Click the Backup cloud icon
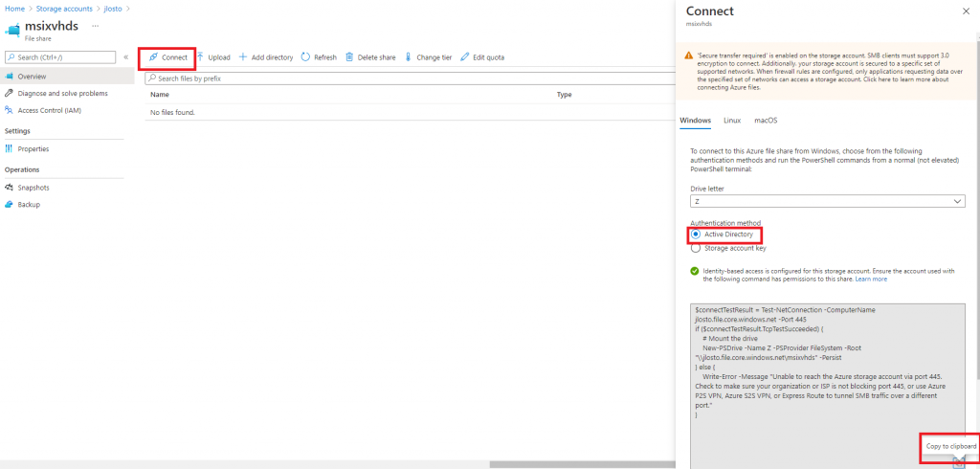 tap(9, 205)
